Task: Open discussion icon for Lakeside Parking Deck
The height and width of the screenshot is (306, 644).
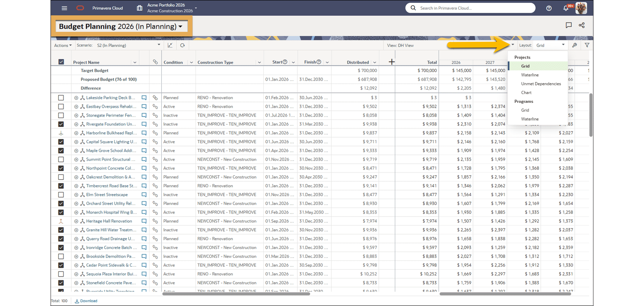Action: click(144, 98)
